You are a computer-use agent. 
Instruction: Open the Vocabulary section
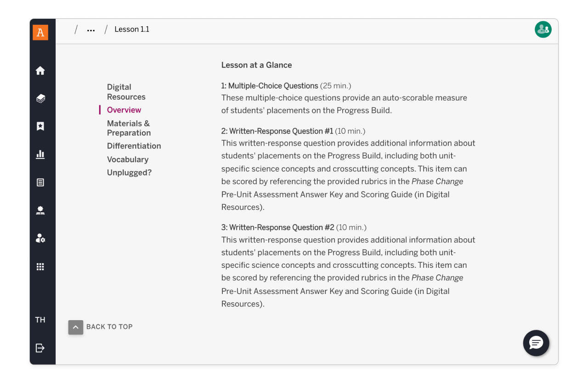tap(128, 159)
